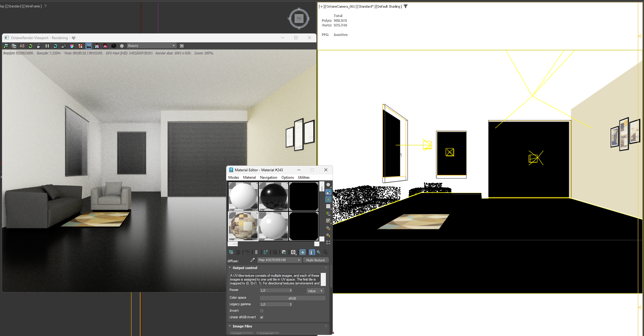This screenshot has height=336, width=644.
Task: Pause the Octane render with pause icon
Action: (x=47, y=46)
